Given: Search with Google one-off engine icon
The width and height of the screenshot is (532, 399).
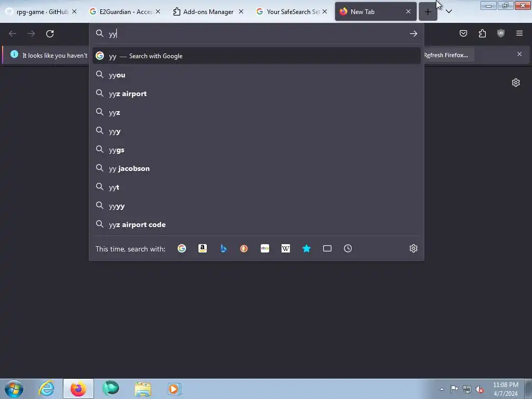Looking at the screenshot, I should [x=182, y=248].
